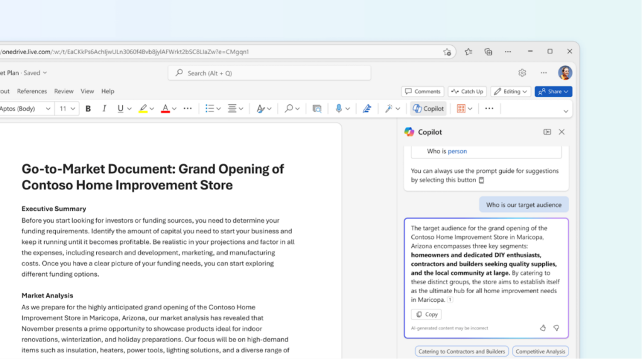Click the Search box
The height and width of the screenshot is (361, 644).
(269, 73)
